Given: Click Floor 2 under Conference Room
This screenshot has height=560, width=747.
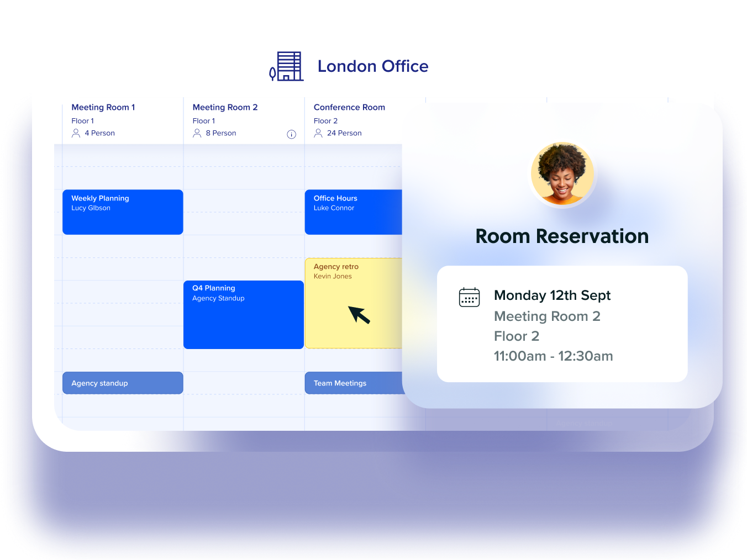Looking at the screenshot, I should (x=325, y=121).
